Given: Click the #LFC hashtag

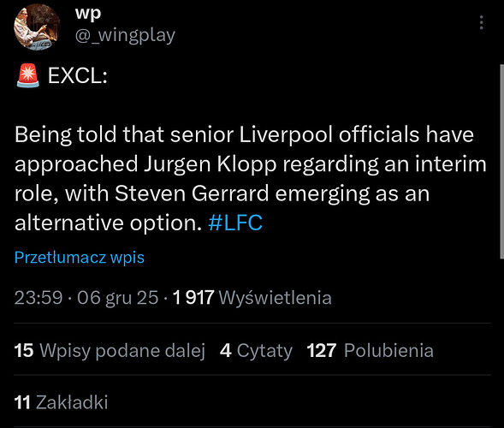Looking at the screenshot, I should point(235,223).
